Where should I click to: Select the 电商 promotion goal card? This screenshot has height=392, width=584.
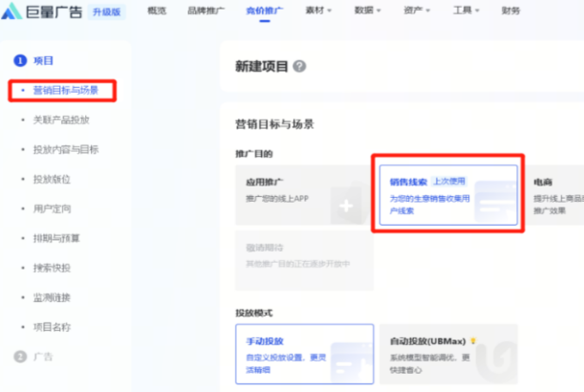point(557,196)
